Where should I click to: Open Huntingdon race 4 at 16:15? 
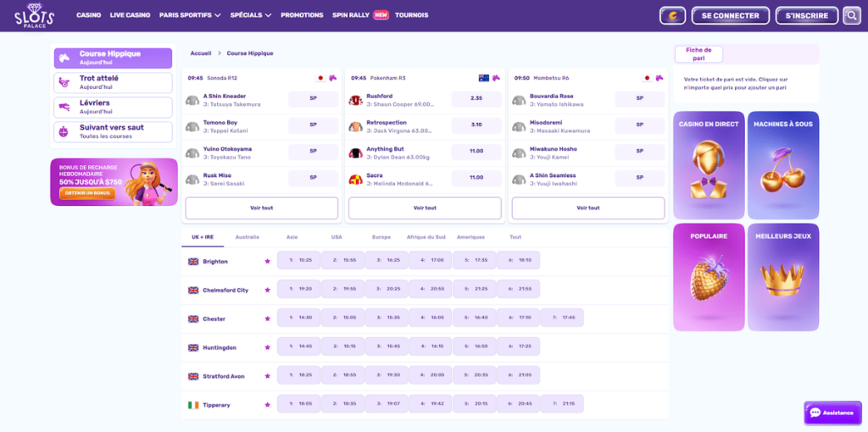(431, 346)
